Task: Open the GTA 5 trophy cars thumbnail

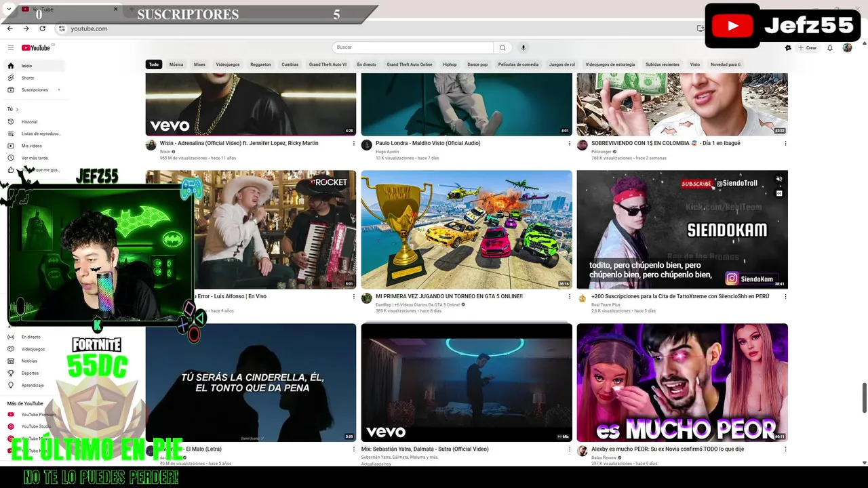Action: coord(467,230)
